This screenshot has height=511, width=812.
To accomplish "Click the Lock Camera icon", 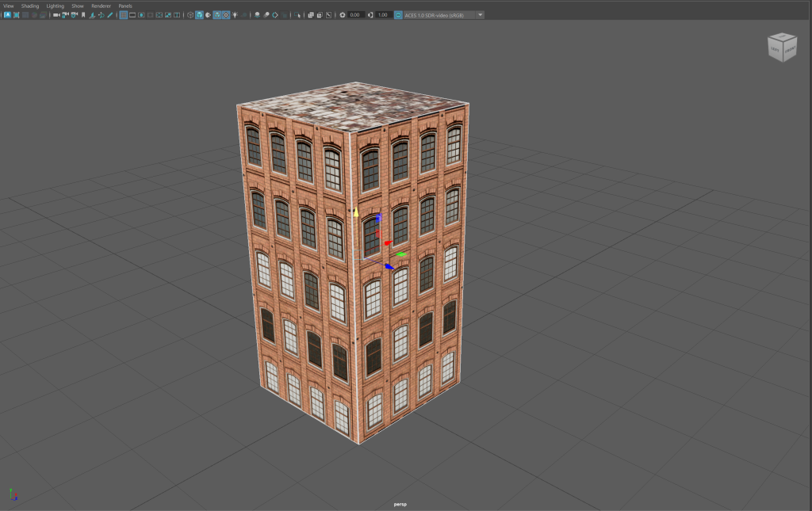I will coord(65,15).
